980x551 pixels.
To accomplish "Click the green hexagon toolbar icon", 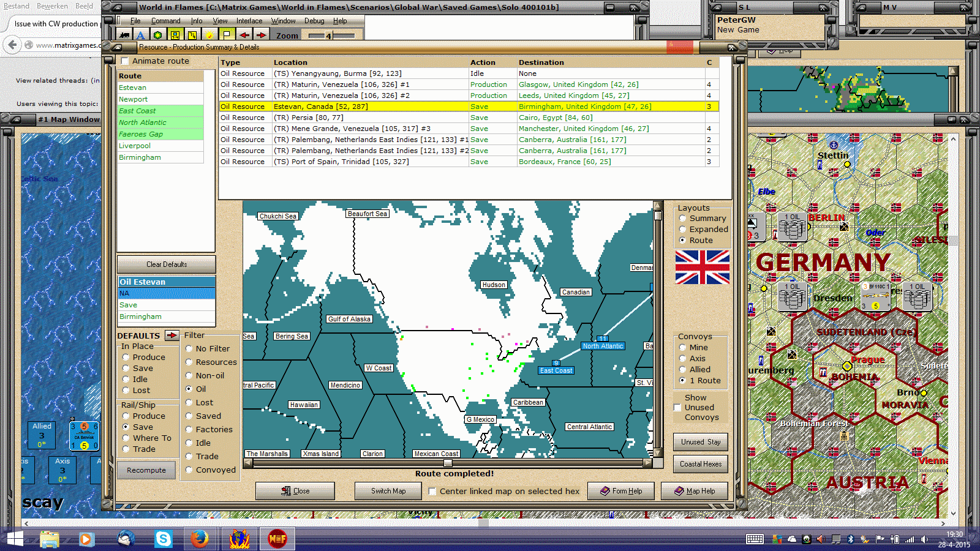I will pos(158,35).
